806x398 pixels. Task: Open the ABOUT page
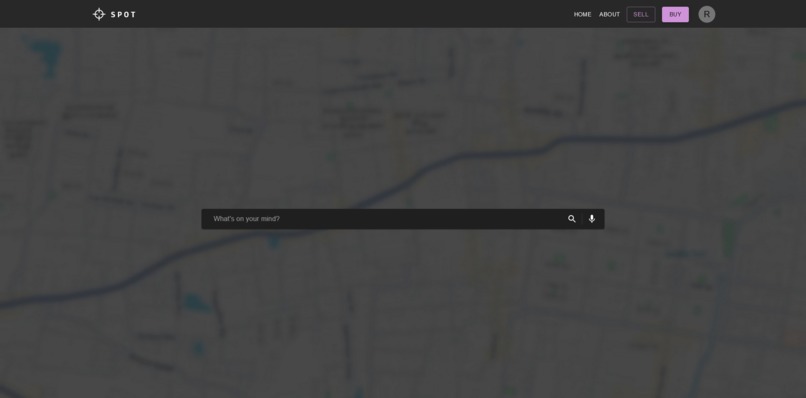tap(609, 14)
